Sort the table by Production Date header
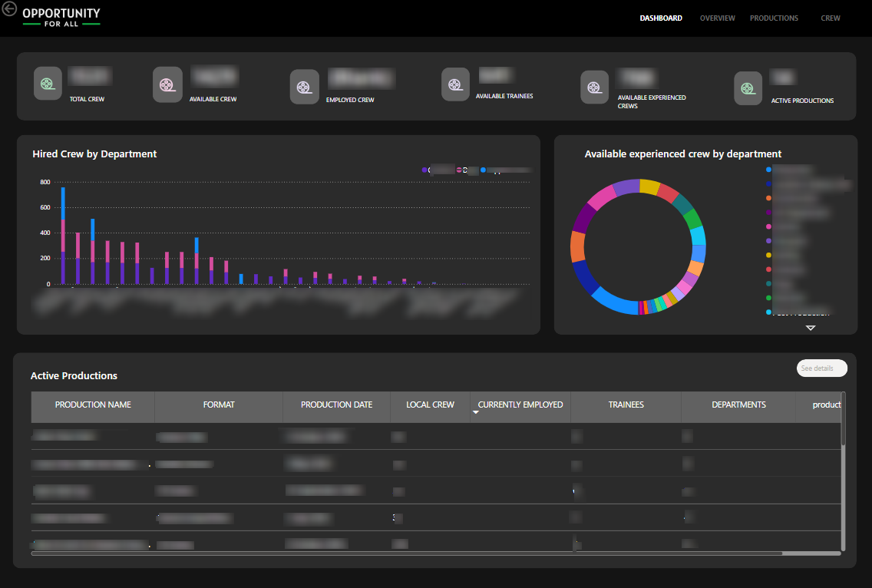The height and width of the screenshot is (588, 872). tap(335, 405)
